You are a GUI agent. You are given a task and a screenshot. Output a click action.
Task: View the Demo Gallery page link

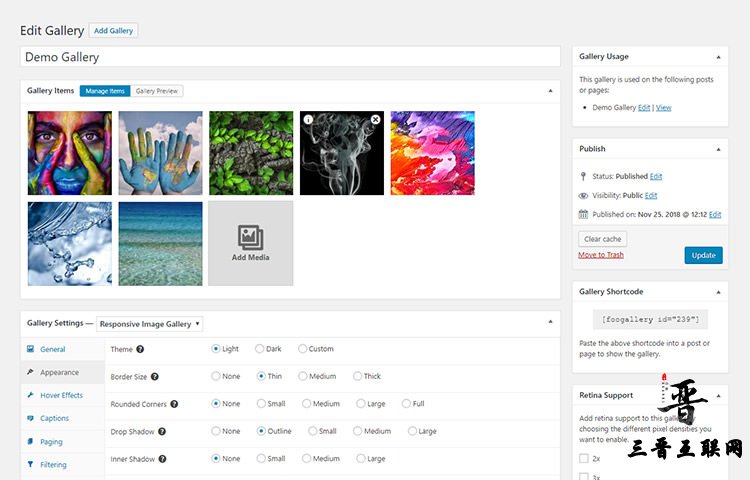click(663, 108)
